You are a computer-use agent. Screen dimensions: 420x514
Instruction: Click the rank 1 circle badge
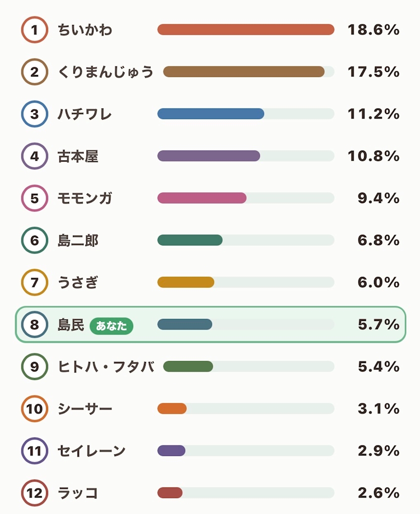pyautogui.click(x=35, y=30)
